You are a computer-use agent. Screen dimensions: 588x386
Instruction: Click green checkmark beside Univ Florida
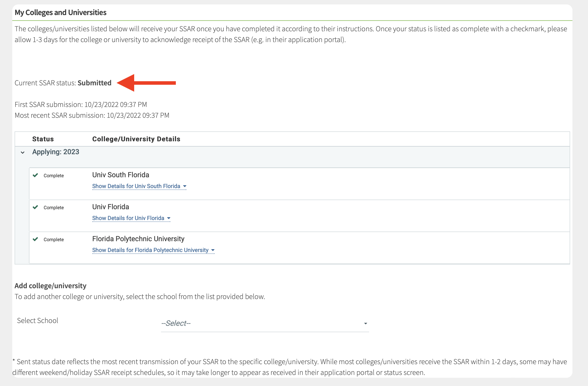pyautogui.click(x=35, y=207)
